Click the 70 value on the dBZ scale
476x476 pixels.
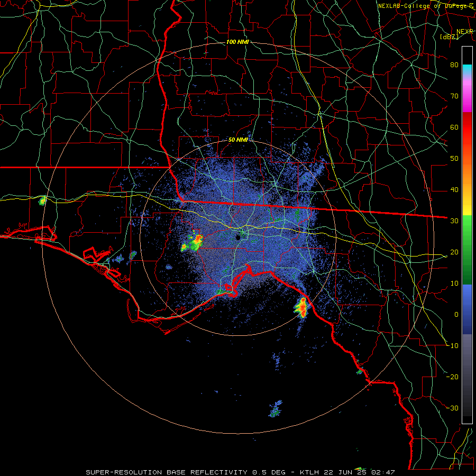(x=454, y=96)
